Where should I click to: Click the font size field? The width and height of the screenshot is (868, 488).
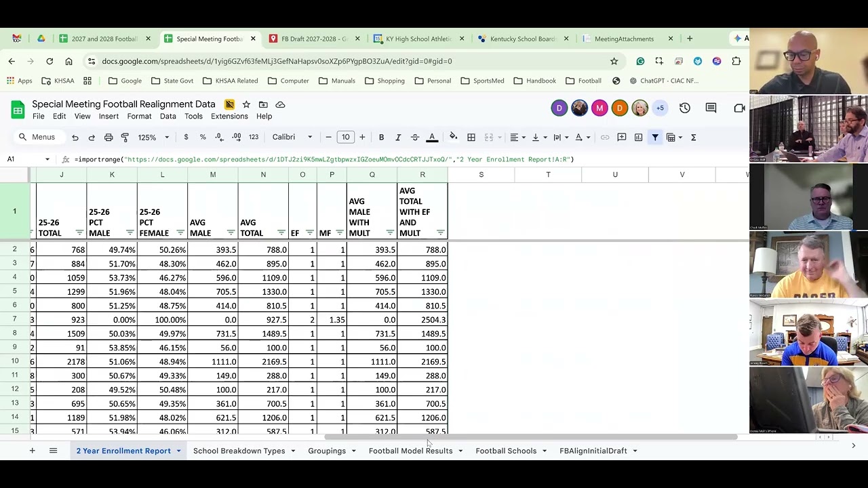click(345, 137)
